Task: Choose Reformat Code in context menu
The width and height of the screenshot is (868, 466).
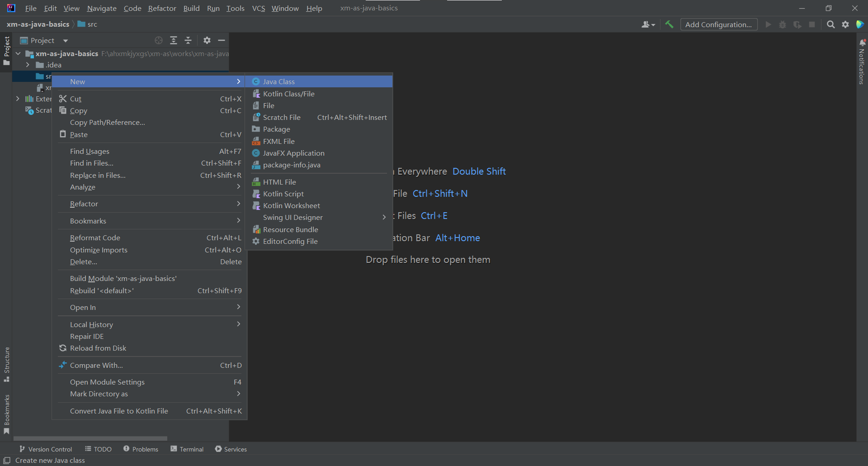Action: coord(150,238)
